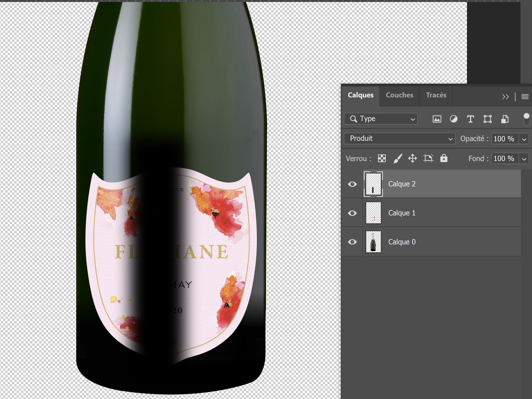Prevent artboard auto-nesting lock icon
Screen dimensions: 532x399
[428, 158]
